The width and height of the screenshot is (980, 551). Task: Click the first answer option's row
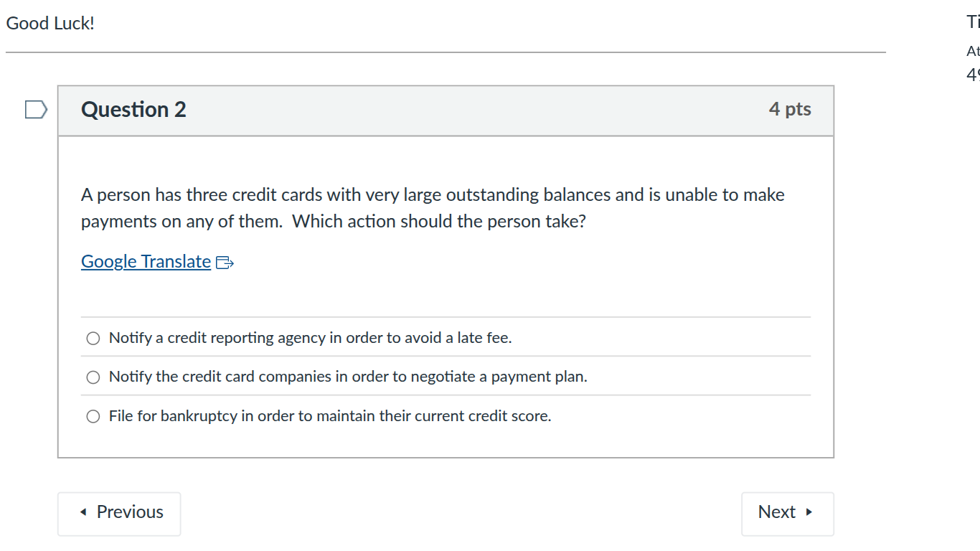[x=308, y=337]
